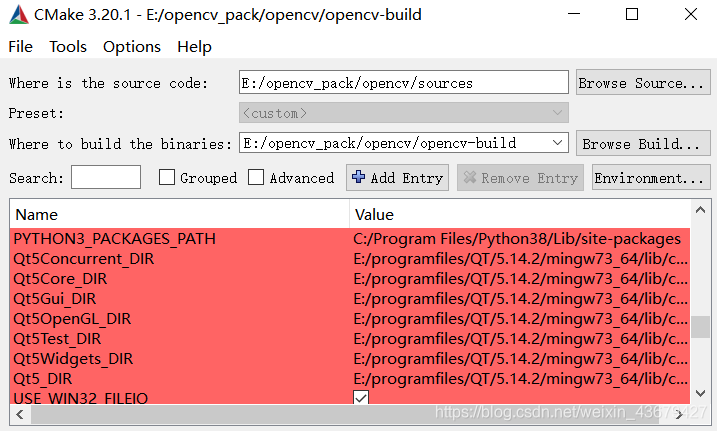Maximize the CMake window
The image size is (717, 431).
632,14
